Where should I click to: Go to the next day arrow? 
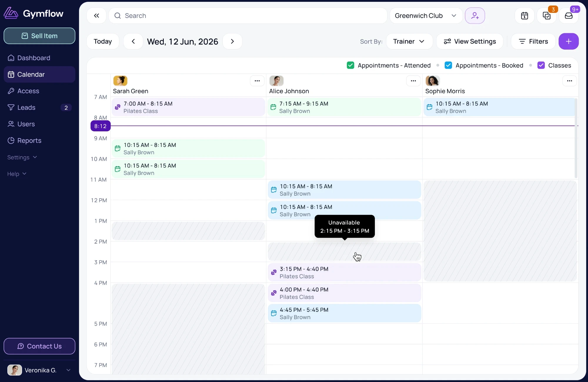pos(232,41)
